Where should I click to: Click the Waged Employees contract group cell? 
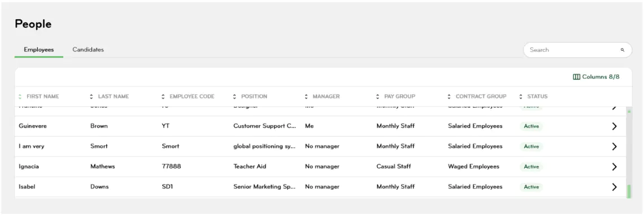pos(473,166)
